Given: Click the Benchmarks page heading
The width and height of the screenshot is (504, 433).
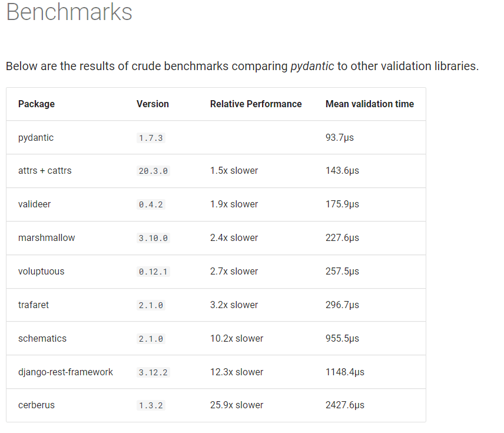Looking at the screenshot, I should pyautogui.click(x=69, y=12).
